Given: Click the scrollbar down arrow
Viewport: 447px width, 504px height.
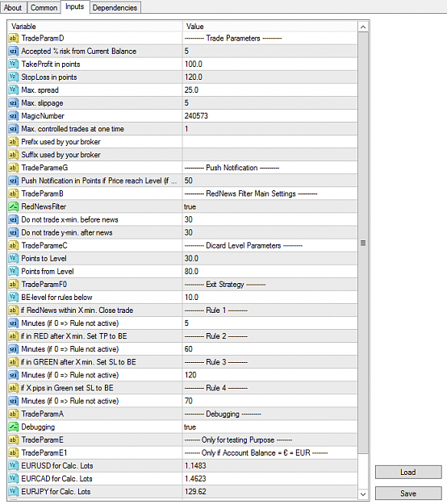Looking at the screenshot, I should (363, 494).
